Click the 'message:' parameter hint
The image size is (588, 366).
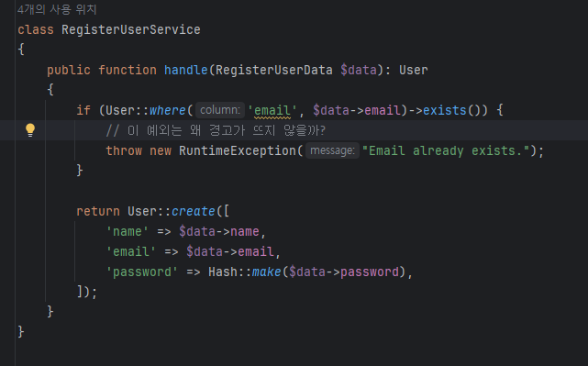tap(332, 150)
